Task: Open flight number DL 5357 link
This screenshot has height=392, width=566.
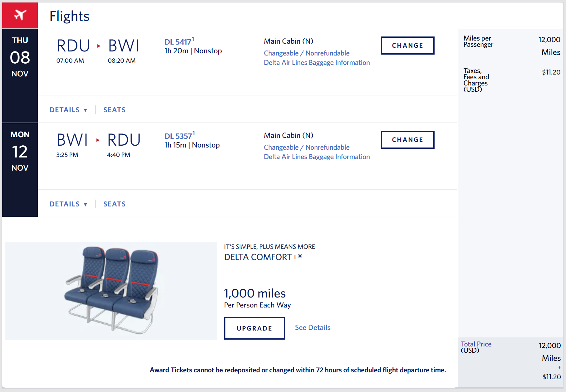Action: [178, 136]
